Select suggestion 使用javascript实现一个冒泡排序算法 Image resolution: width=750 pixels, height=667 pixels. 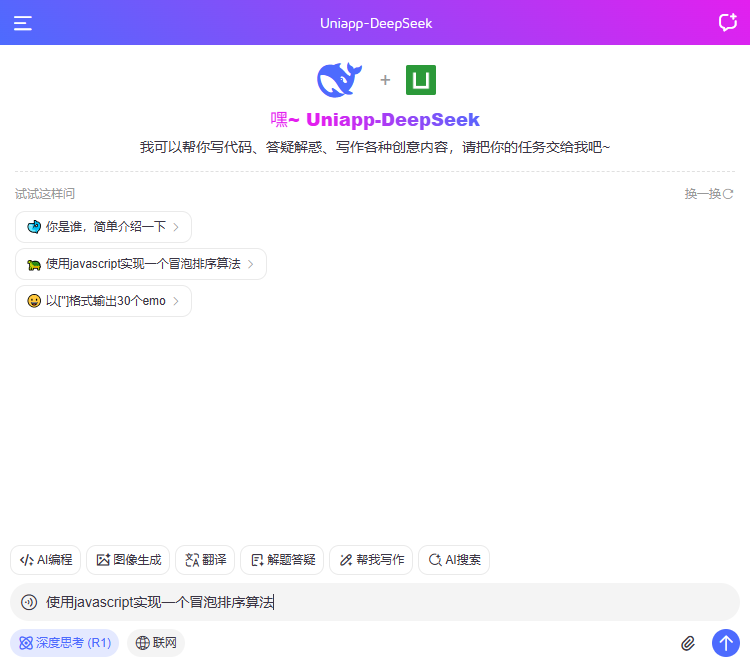(x=141, y=264)
